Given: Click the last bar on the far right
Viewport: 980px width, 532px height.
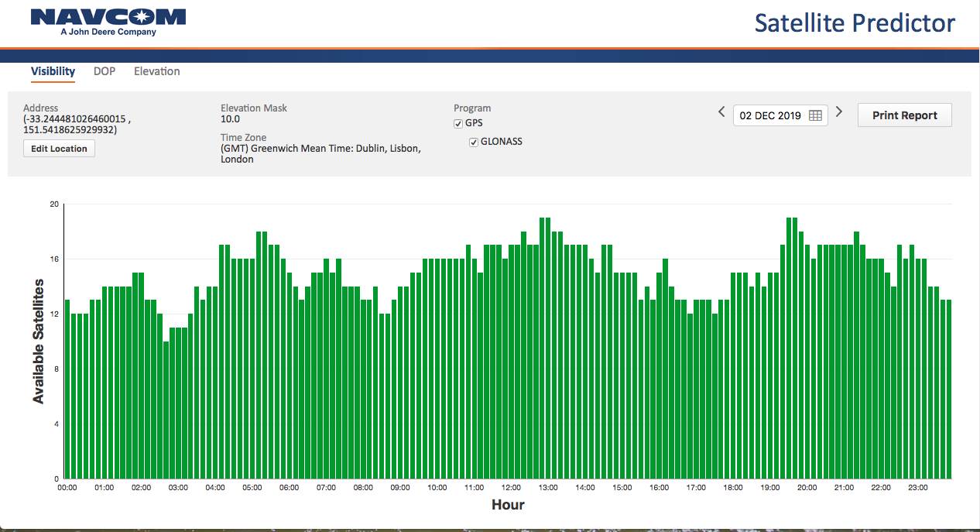Looking at the screenshot, I should tap(949, 389).
